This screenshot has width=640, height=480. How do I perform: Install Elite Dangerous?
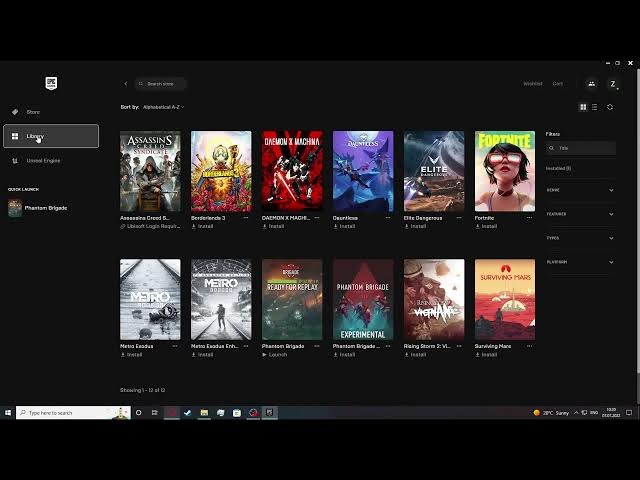tap(415, 226)
